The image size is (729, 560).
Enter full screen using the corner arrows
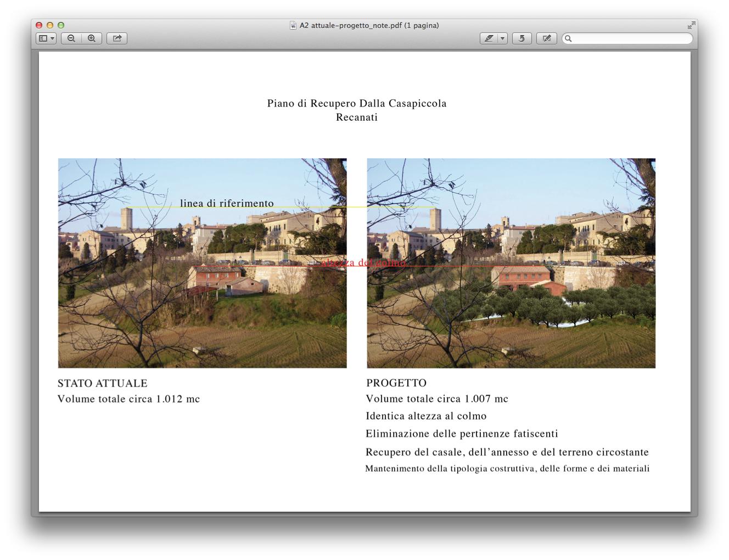pos(691,25)
